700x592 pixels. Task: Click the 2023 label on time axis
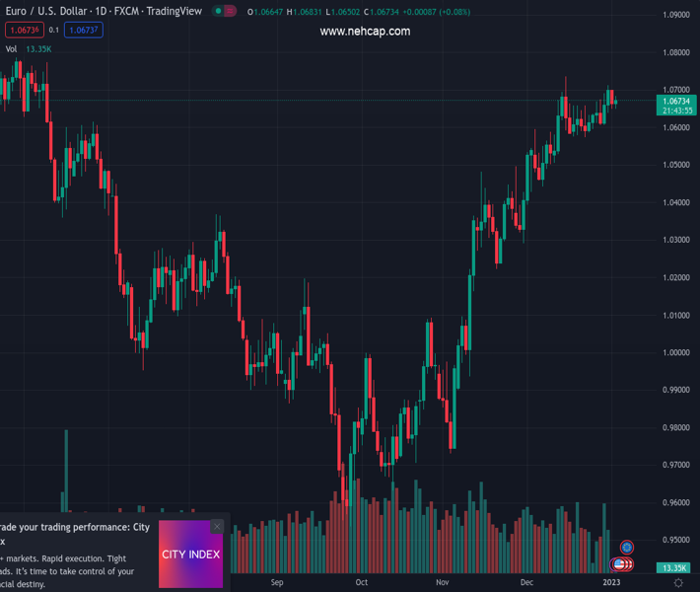coord(611,582)
